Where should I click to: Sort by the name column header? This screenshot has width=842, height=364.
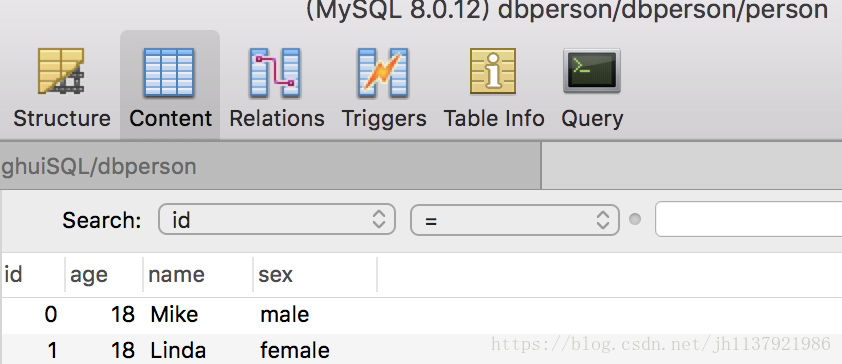pos(198,275)
